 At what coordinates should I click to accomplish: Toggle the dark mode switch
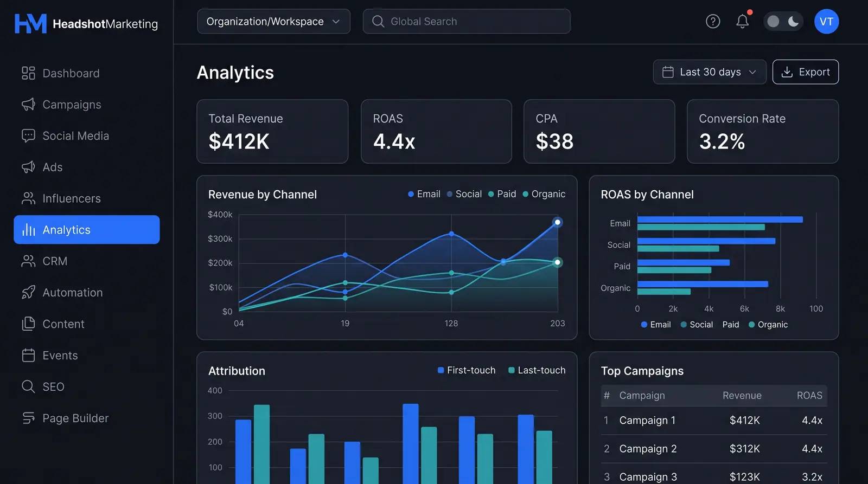click(783, 21)
